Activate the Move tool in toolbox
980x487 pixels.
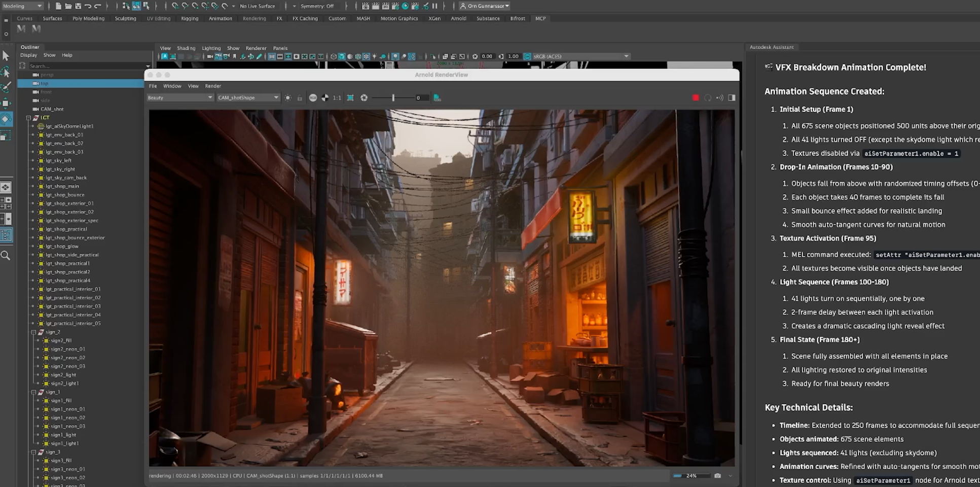tap(6, 103)
